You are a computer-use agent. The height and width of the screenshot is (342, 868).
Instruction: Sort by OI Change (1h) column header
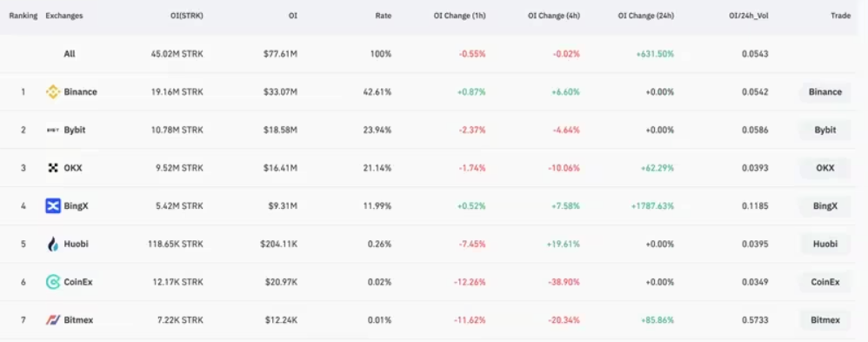click(459, 16)
